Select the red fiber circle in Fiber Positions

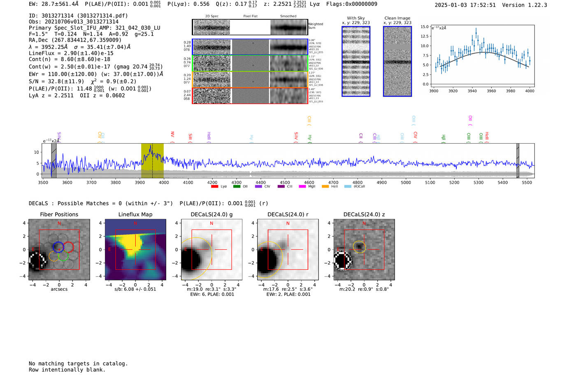[69, 247]
